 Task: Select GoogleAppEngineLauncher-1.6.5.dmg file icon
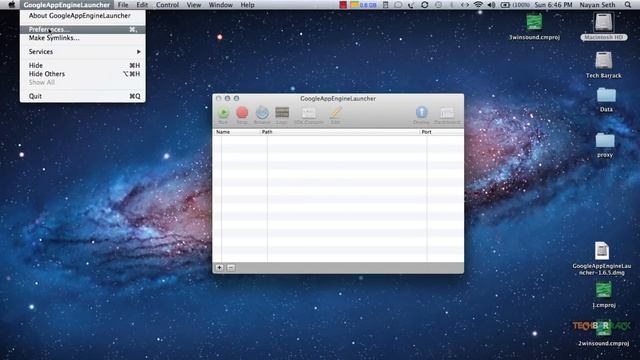tap(602, 251)
